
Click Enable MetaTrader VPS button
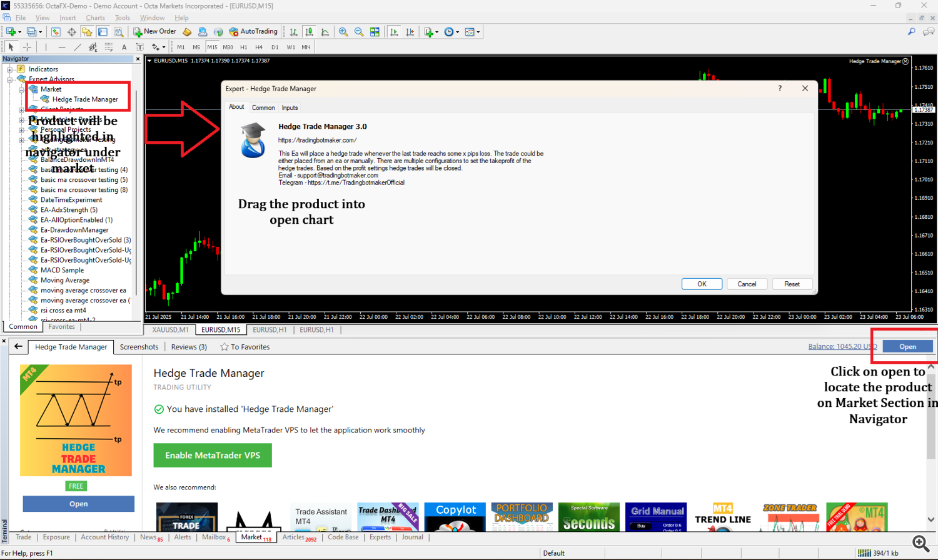[213, 456]
